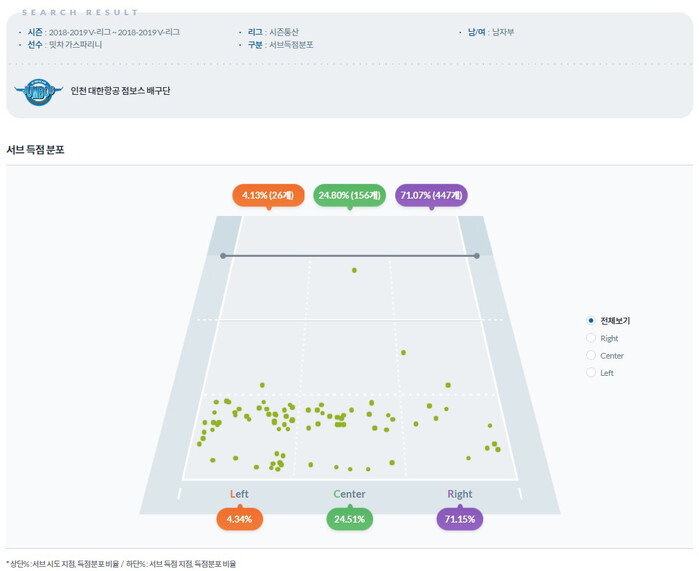Image resolution: width=699 pixels, height=571 pixels.
Task: Click the Right zone label under court
Action: tap(460, 494)
